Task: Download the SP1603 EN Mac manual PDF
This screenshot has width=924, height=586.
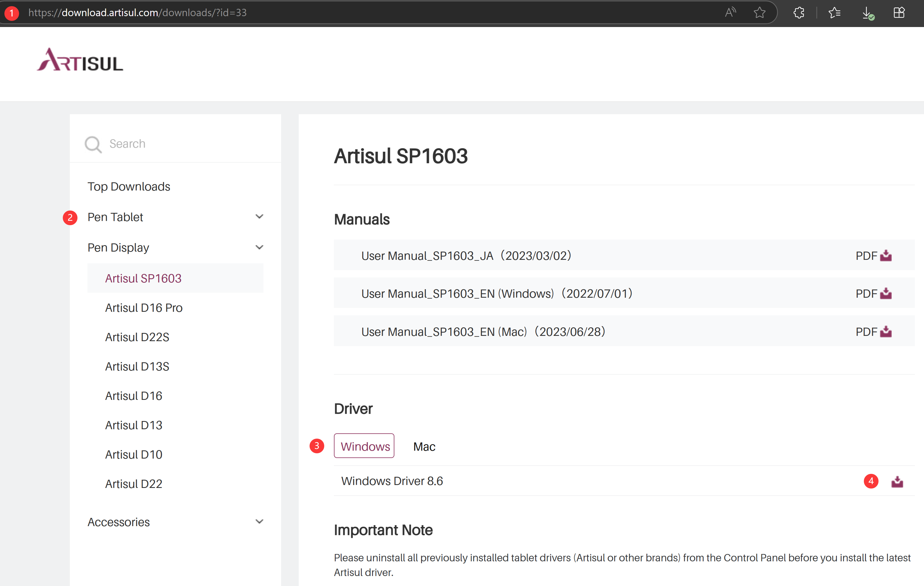Action: [x=885, y=332]
